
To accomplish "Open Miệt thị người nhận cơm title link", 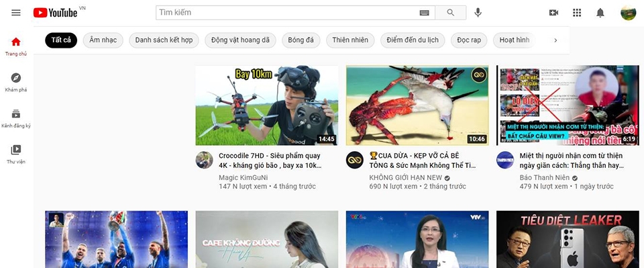I will [572, 161].
